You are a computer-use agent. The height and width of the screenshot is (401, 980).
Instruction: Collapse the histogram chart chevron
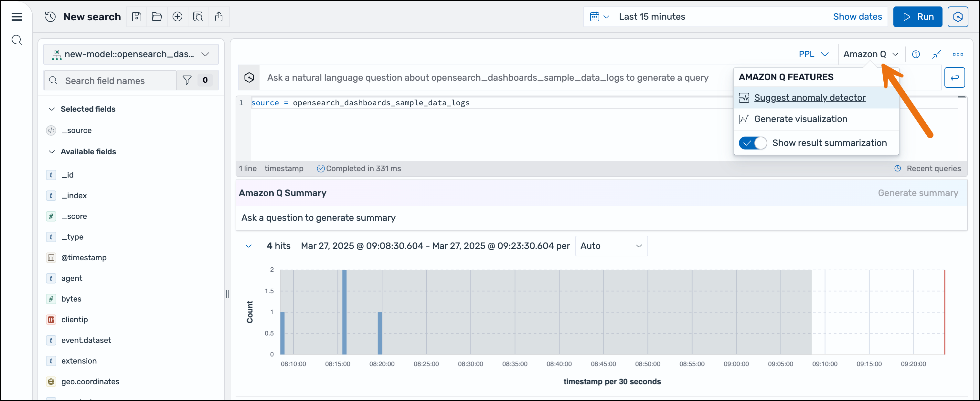(x=249, y=246)
